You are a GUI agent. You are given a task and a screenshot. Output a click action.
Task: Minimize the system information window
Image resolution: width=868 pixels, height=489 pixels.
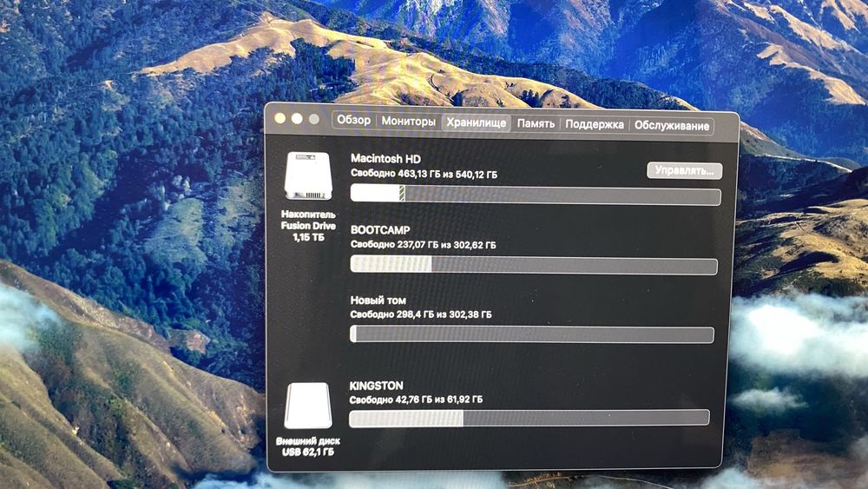point(297,118)
